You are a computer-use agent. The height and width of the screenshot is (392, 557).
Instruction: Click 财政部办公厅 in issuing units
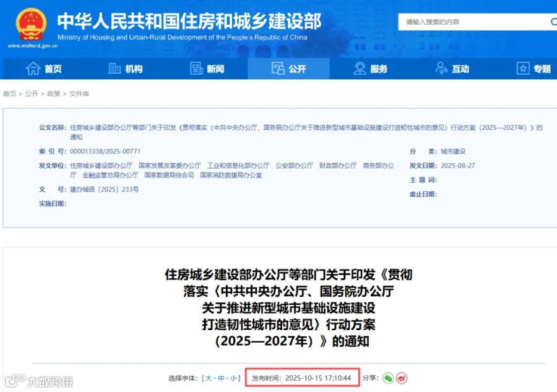click(x=338, y=166)
